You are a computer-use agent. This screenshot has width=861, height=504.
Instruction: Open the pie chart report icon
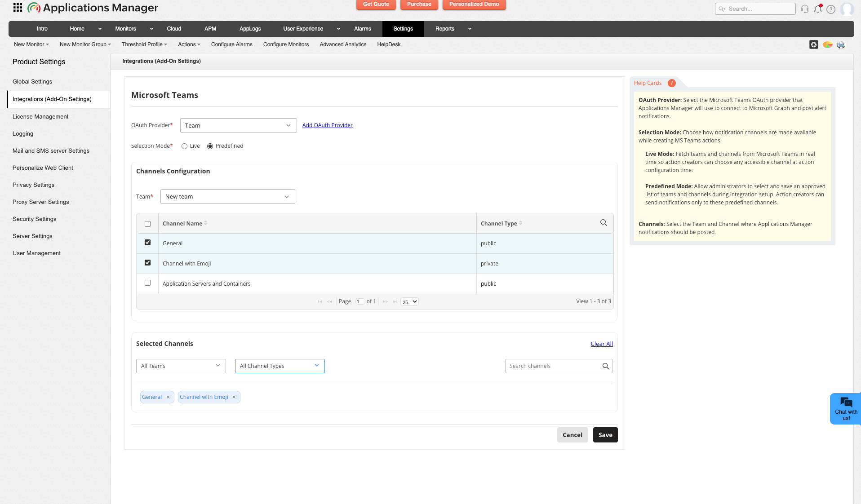828,44
